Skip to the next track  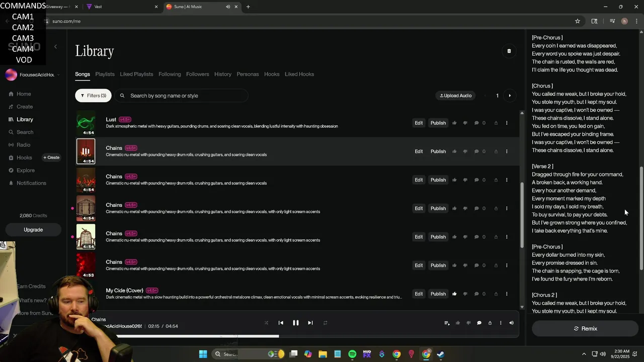310,323
